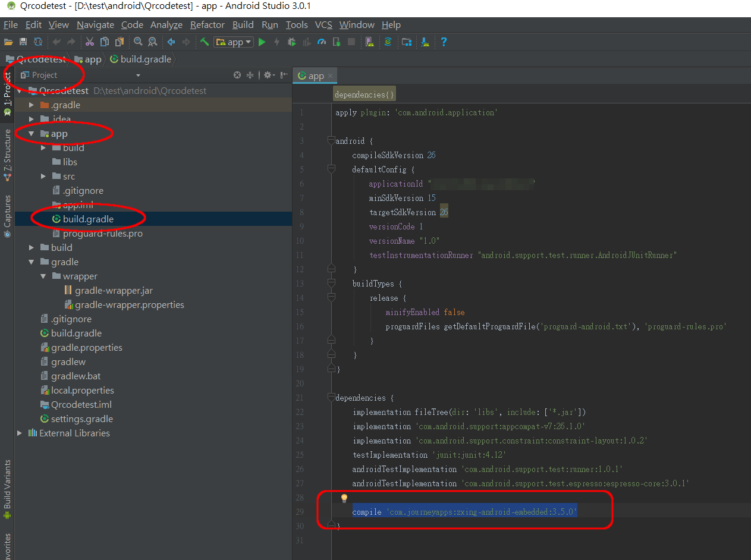Toggle the Build Variants tool window
The height and width of the screenshot is (560, 751).
coord(7,489)
